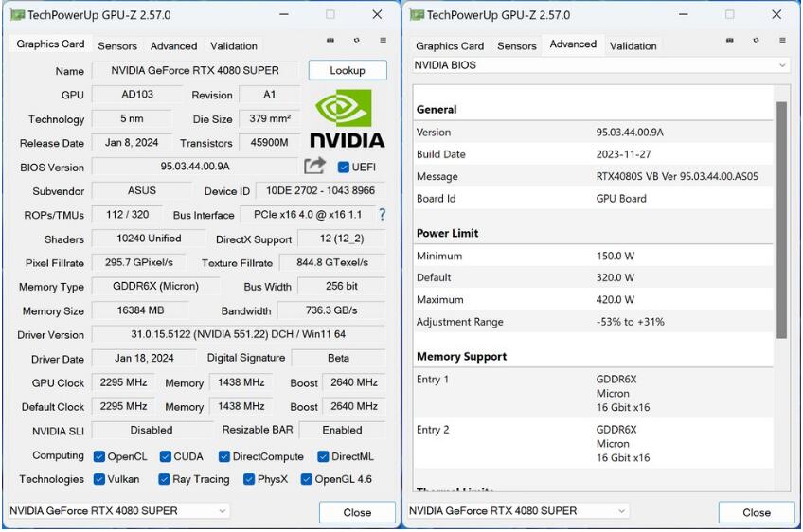The width and height of the screenshot is (803, 532).
Task: Click GPU-Z app icon in right title bar
Action: coord(418,15)
